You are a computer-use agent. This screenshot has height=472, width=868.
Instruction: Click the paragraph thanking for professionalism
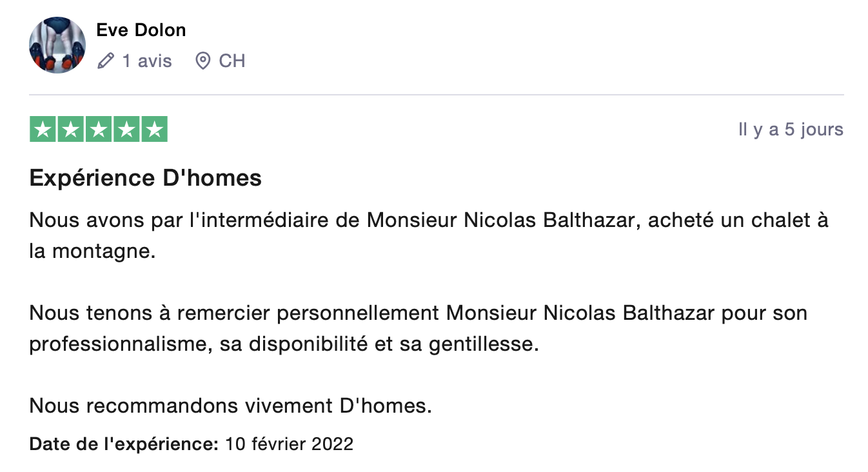tap(418, 314)
